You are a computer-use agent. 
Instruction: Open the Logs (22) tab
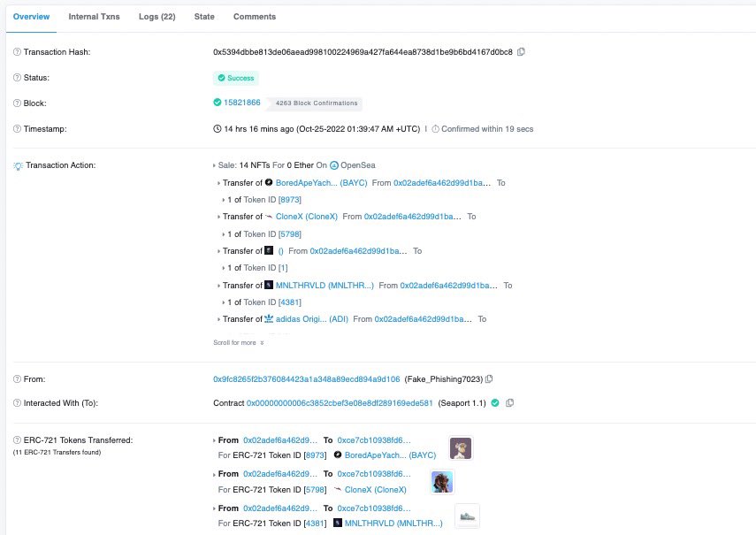(157, 17)
